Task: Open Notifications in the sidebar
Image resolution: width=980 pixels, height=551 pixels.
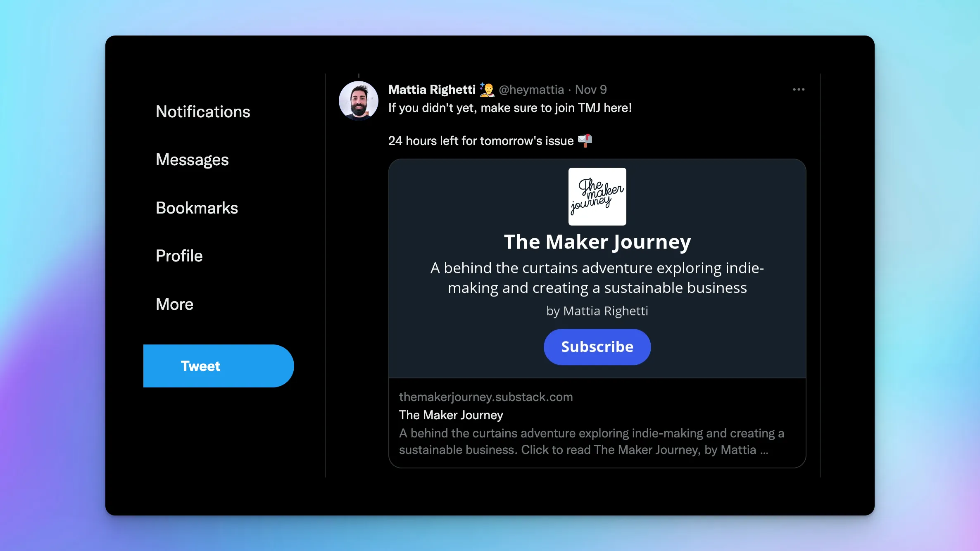Action: point(203,112)
